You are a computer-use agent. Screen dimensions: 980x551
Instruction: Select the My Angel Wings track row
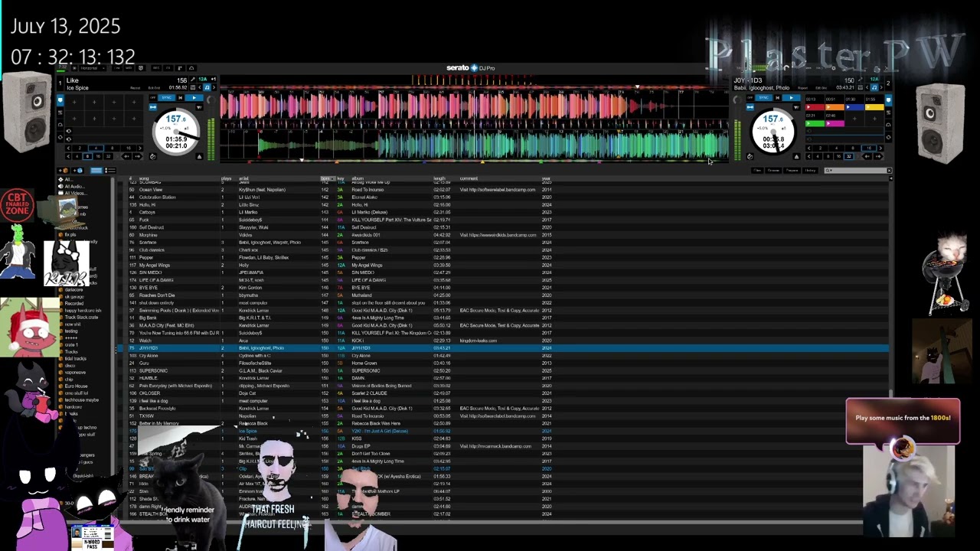[x=505, y=265]
